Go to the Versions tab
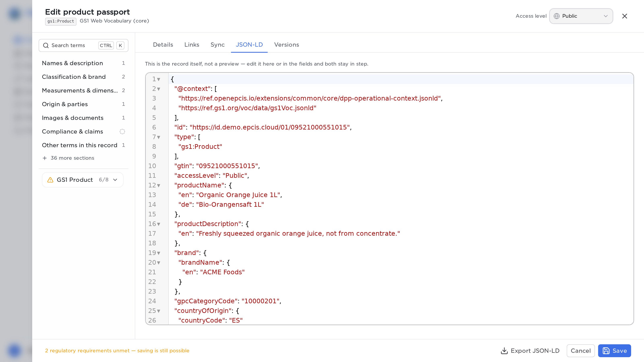The width and height of the screenshot is (644, 362). (x=287, y=45)
